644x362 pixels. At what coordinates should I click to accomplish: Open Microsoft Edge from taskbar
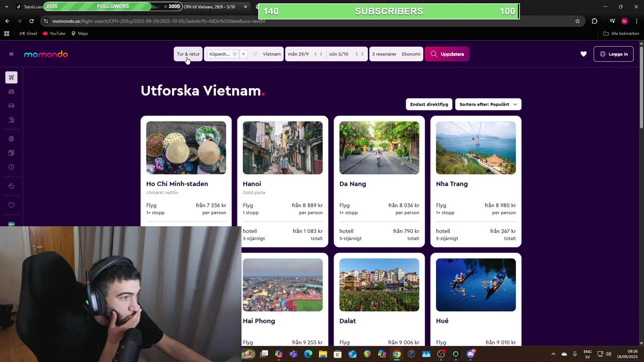308,354
